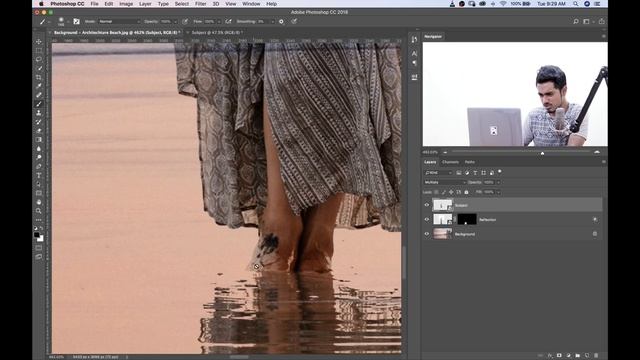Image resolution: width=640 pixels, height=360 pixels.
Task: Select the Gradient tool
Action: pos(39,140)
